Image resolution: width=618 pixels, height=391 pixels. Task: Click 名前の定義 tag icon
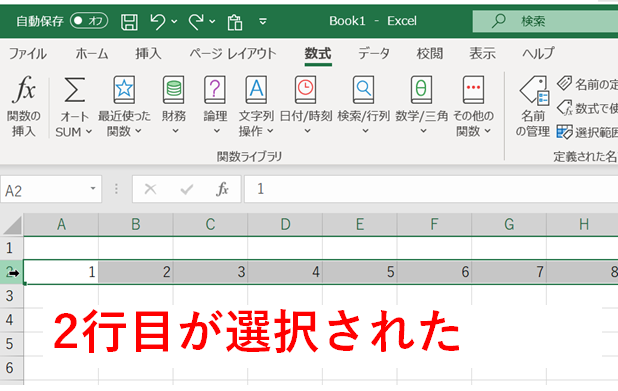[x=564, y=84]
